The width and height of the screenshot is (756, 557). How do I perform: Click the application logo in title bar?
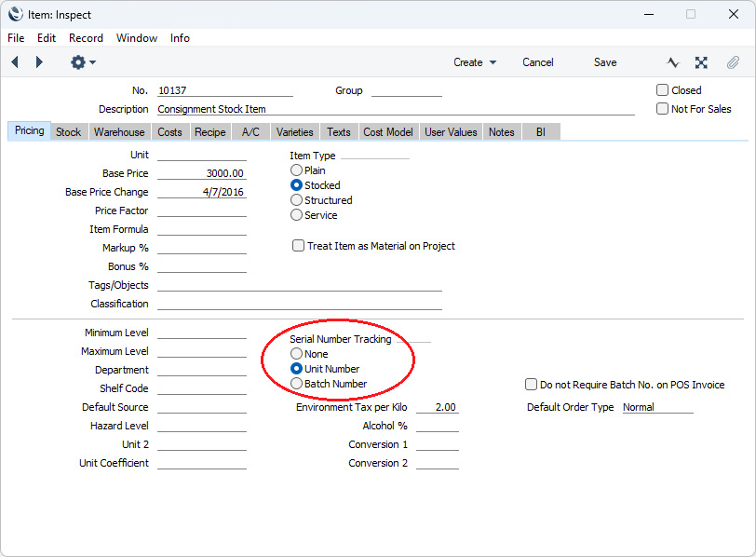[x=16, y=15]
